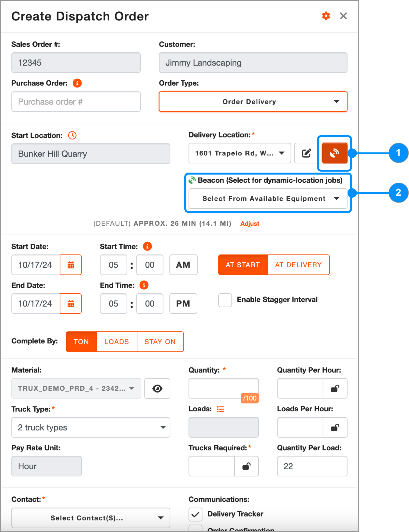Screen dimensions: 409x532
Task: Click the PM button for End Time
Action: coord(183,304)
